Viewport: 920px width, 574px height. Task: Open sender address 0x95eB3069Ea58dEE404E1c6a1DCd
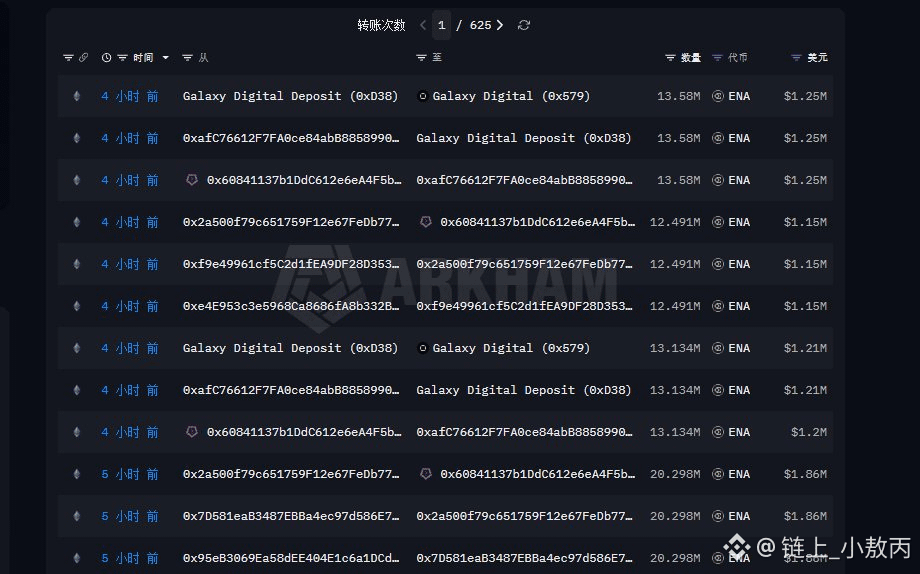pyautogui.click(x=291, y=558)
